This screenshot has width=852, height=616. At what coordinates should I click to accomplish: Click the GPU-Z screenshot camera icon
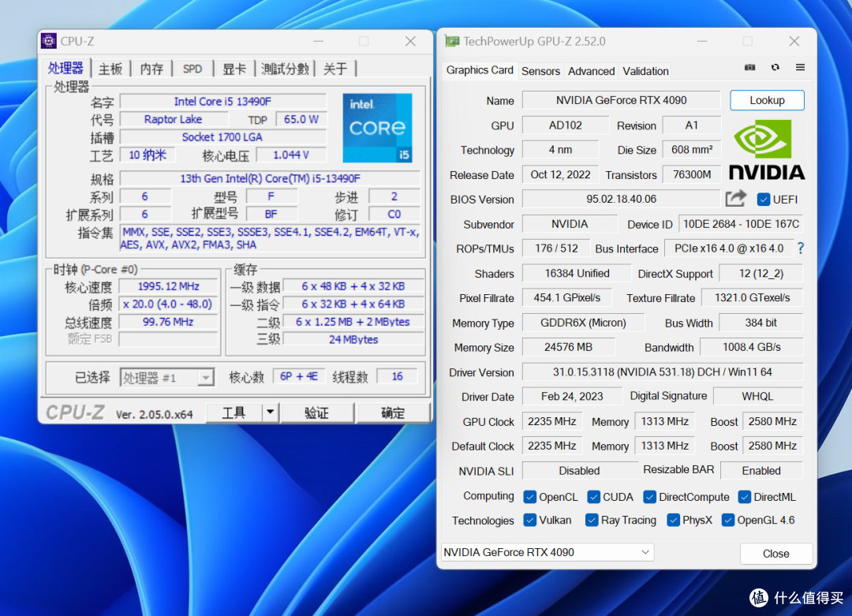[749, 67]
